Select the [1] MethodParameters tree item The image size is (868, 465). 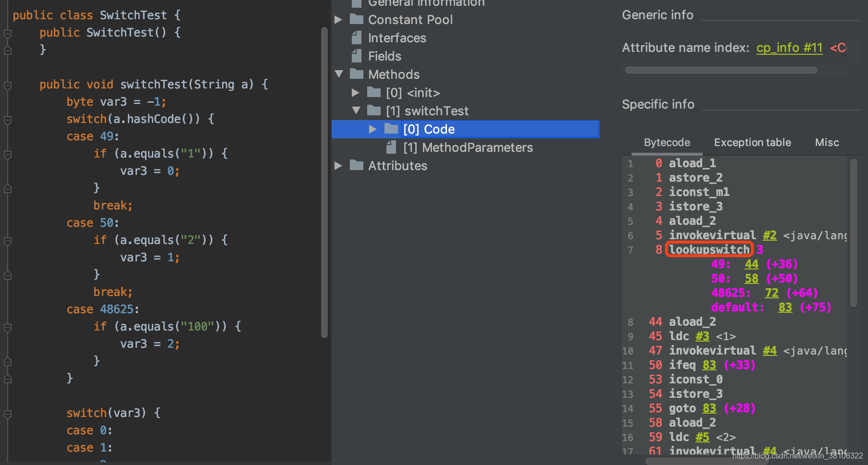click(468, 147)
